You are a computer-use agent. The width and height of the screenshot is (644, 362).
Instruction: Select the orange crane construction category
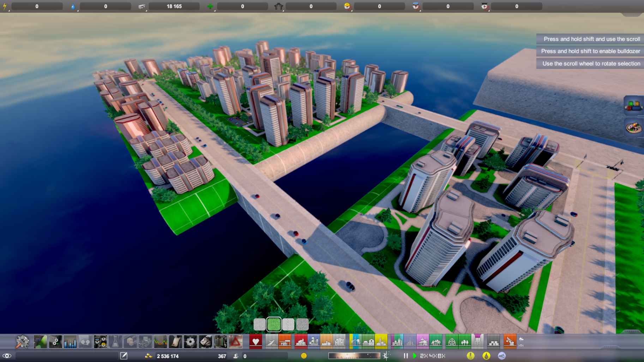coord(510,342)
